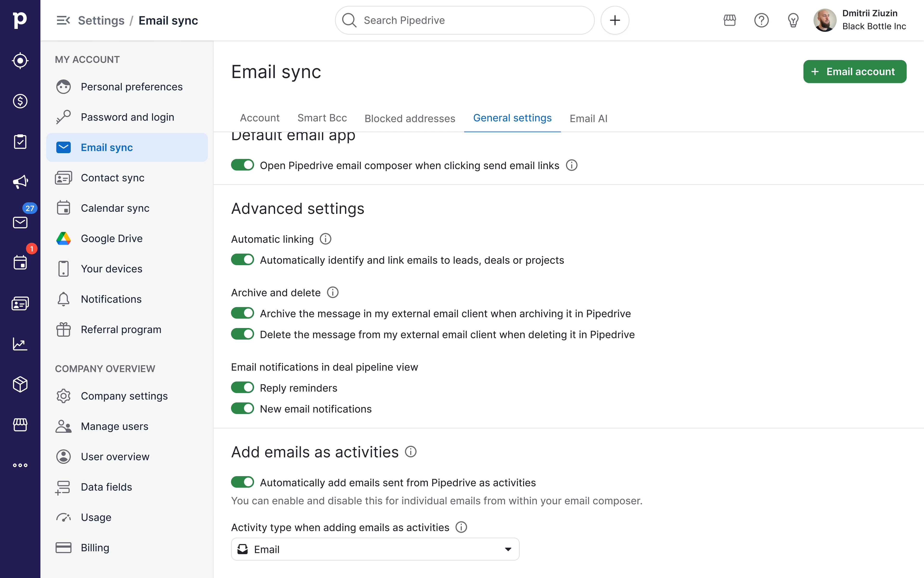This screenshot has width=924, height=578.
Task: Disable Reply reminders toggle
Action: pyautogui.click(x=243, y=388)
